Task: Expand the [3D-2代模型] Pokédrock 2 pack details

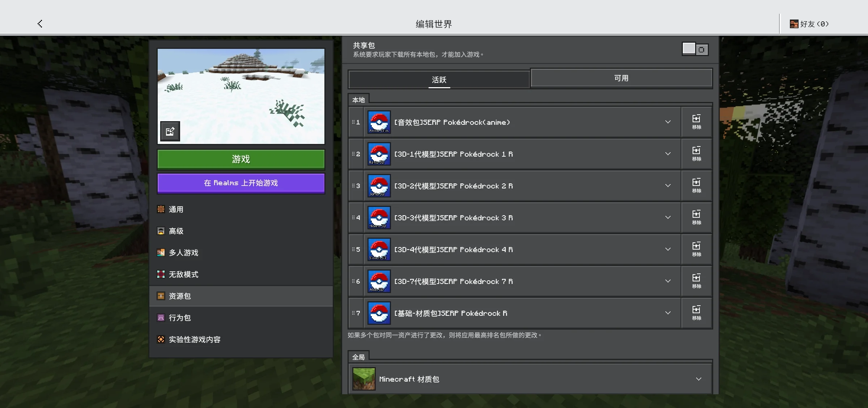Action: 668,186
